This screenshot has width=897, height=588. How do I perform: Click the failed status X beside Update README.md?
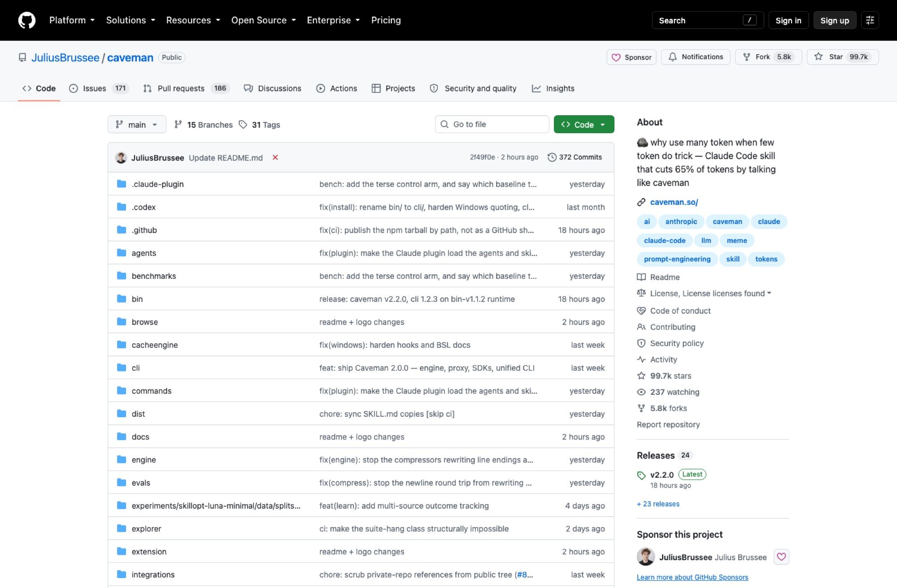coord(275,157)
